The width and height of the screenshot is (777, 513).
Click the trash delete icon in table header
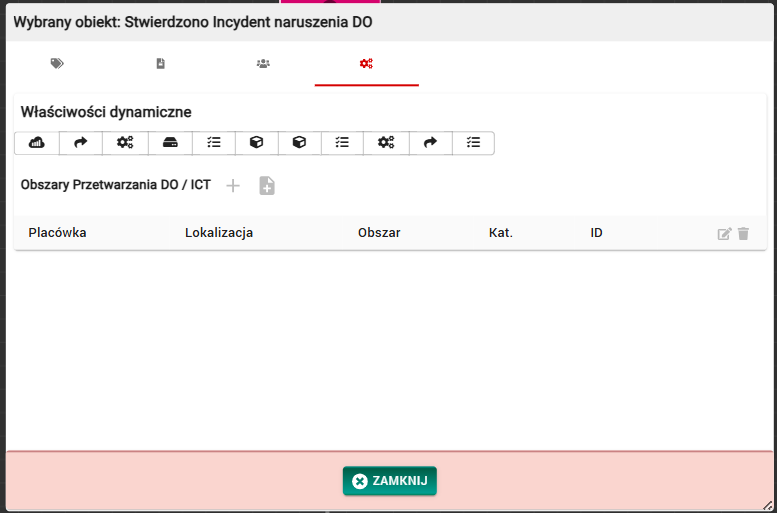point(743,234)
